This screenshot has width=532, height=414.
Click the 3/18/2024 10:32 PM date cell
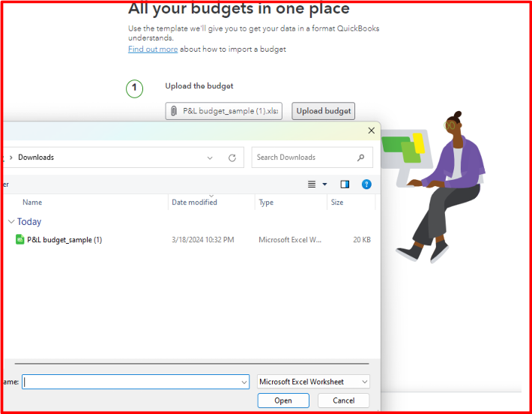click(x=203, y=240)
